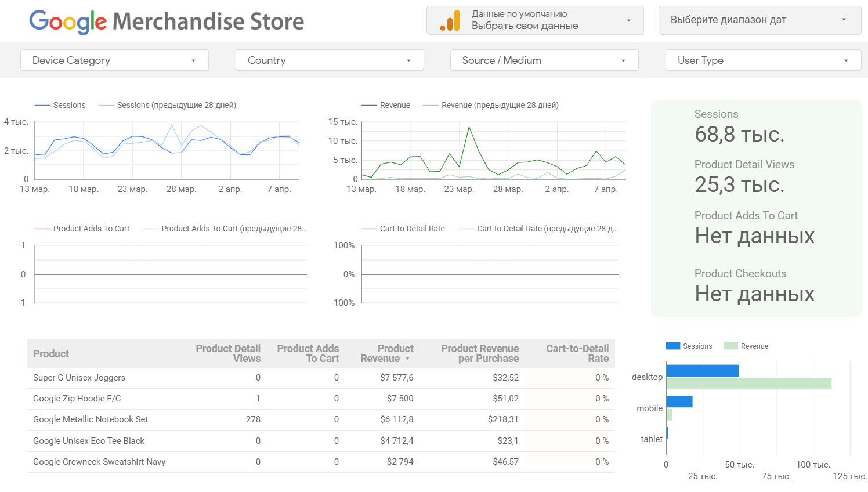Click the Google Analytics bar chart icon
The width and height of the screenshot is (868, 492).
click(x=450, y=20)
